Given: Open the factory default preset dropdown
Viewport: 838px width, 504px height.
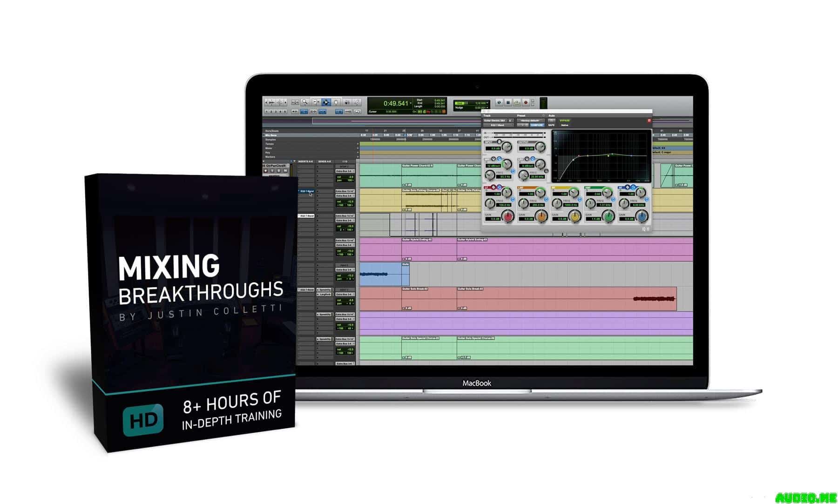Looking at the screenshot, I should tap(531, 121).
